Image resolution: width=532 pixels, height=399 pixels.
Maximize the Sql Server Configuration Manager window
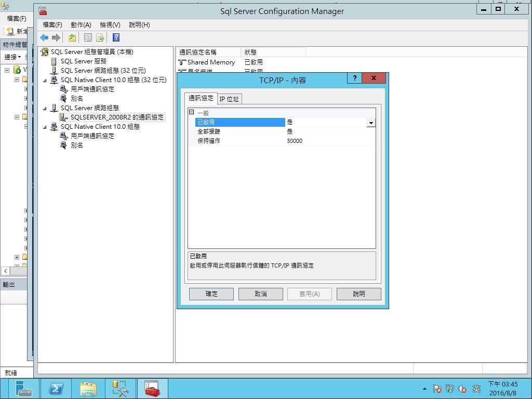(x=498, y=9)
